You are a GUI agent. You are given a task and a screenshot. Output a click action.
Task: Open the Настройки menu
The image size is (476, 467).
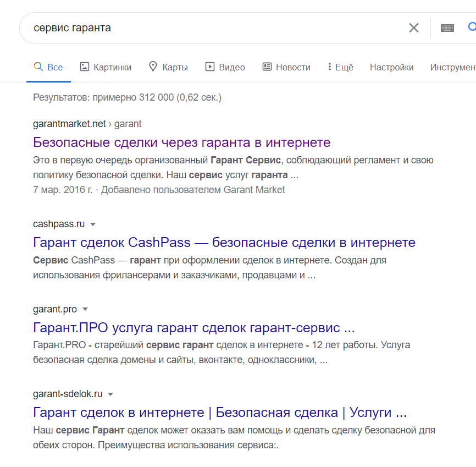[391, 67]
